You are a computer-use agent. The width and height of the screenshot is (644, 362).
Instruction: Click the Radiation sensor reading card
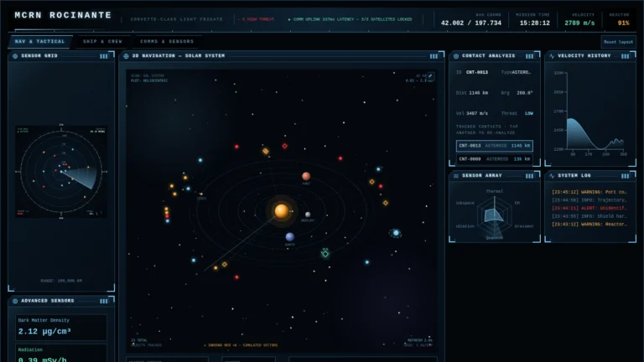tap(61, 354)
